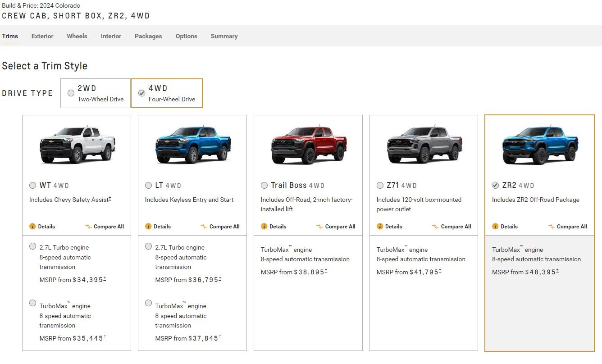602x364 pixels.
Task: Click the compare arrows icon on Z71 card
Action: (435, 227)
